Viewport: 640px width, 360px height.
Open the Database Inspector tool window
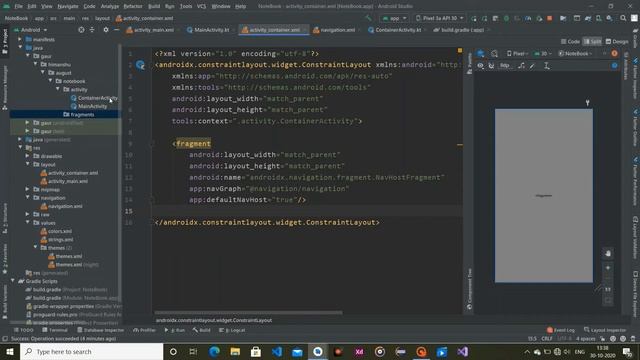click(x=100, y=330)
